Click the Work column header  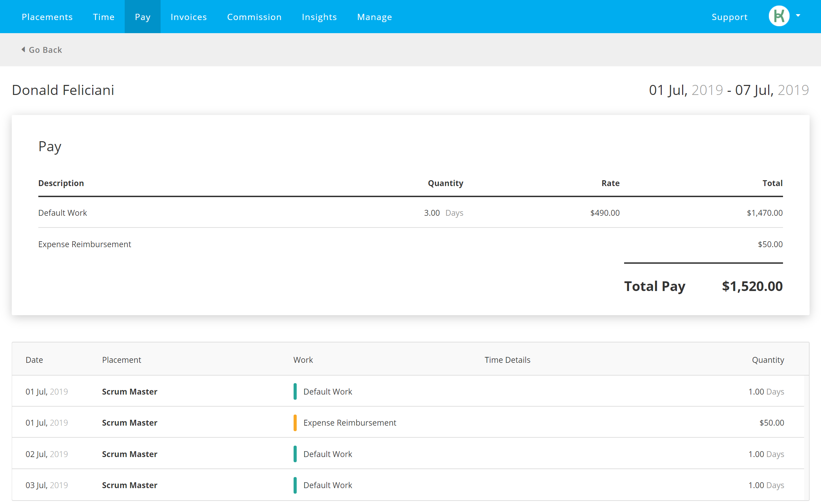(303, 360)
